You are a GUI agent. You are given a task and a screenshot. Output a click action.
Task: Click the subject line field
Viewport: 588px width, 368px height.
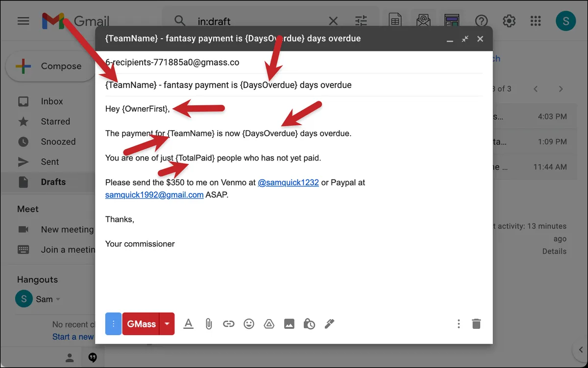294,85
